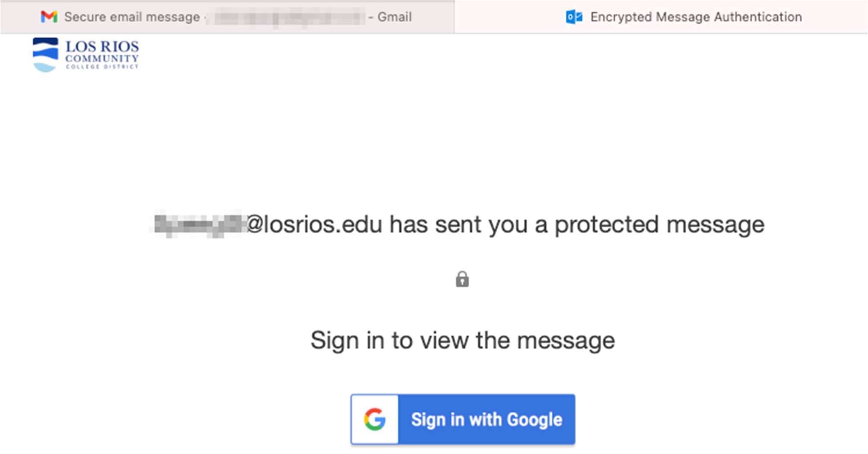Click the gray padlock icon
Viewport: 868px width, 454px height.
[x=462, y=279]
